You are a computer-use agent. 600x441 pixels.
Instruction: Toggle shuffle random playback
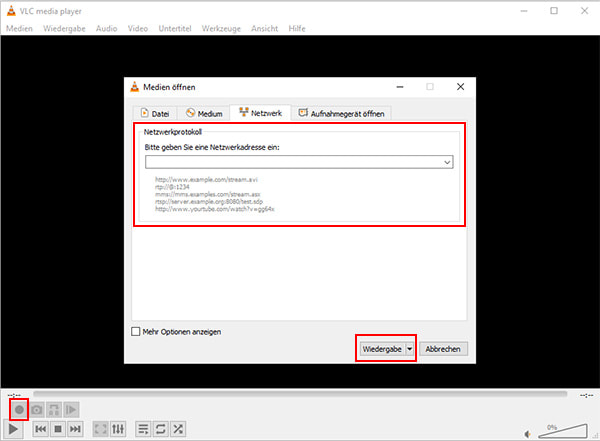click(178, 429)
